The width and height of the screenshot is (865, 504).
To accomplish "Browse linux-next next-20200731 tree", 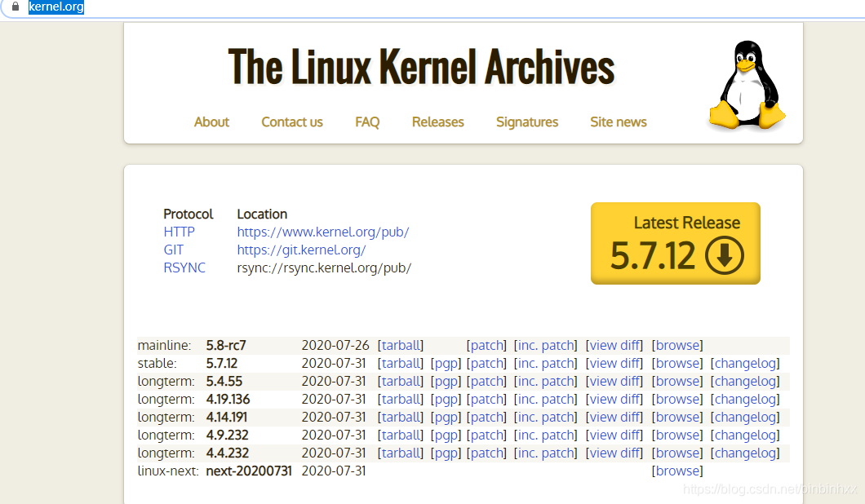I will tap(677, 471).
